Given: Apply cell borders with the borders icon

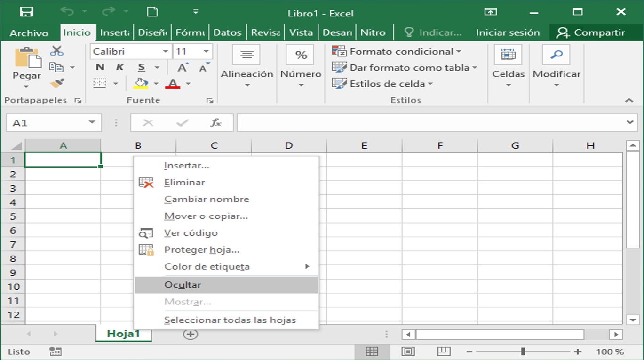Looking at the screenshot, I should pos(99,83).
